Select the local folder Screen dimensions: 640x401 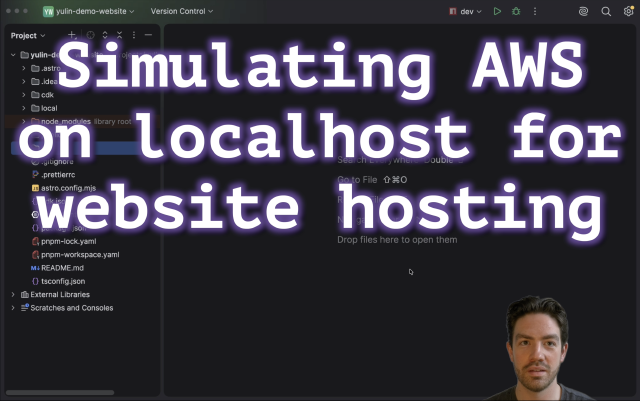(44, 108)
